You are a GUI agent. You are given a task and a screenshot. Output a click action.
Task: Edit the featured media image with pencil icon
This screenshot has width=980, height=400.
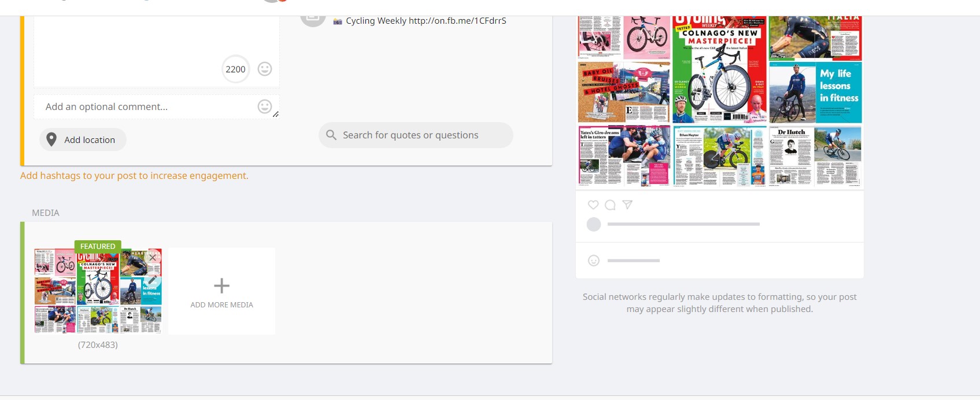[152, 281]
